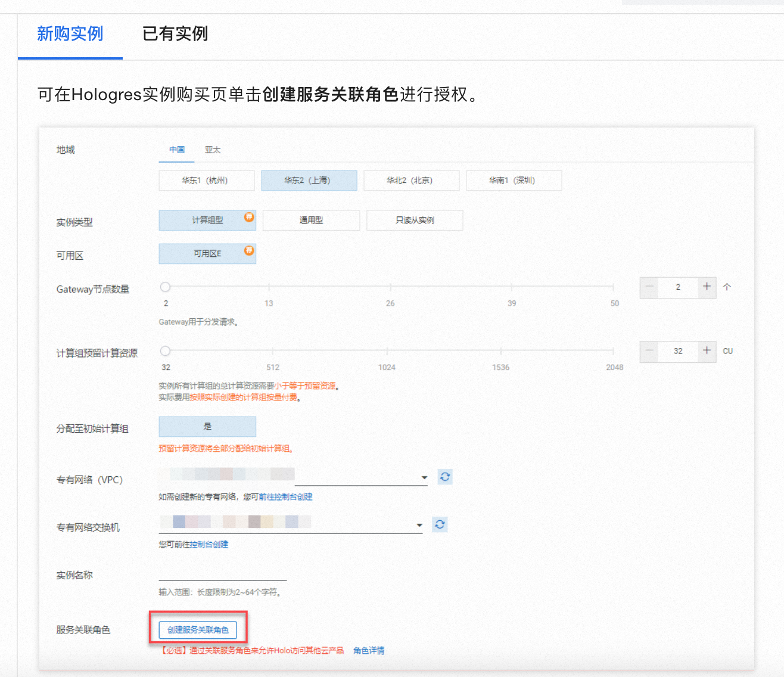Choose region 华东2（上海）

tap(309, 181)
